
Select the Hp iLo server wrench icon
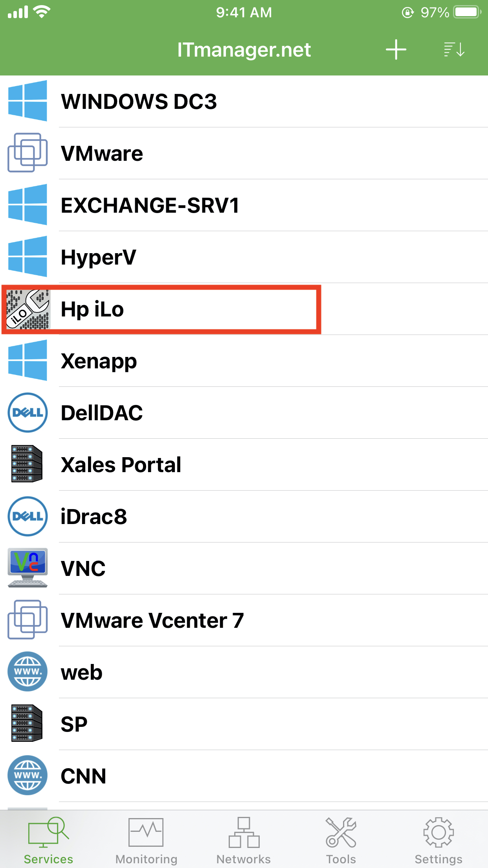[x=28, y=309]
